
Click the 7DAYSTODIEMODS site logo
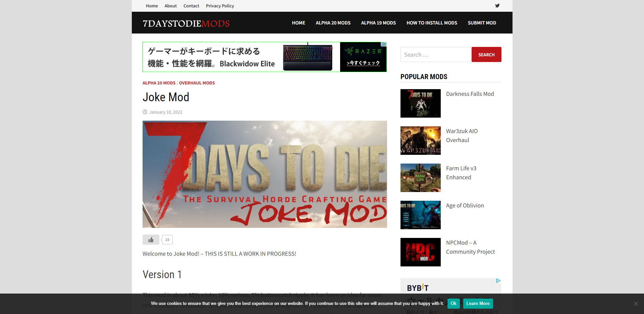186,23
